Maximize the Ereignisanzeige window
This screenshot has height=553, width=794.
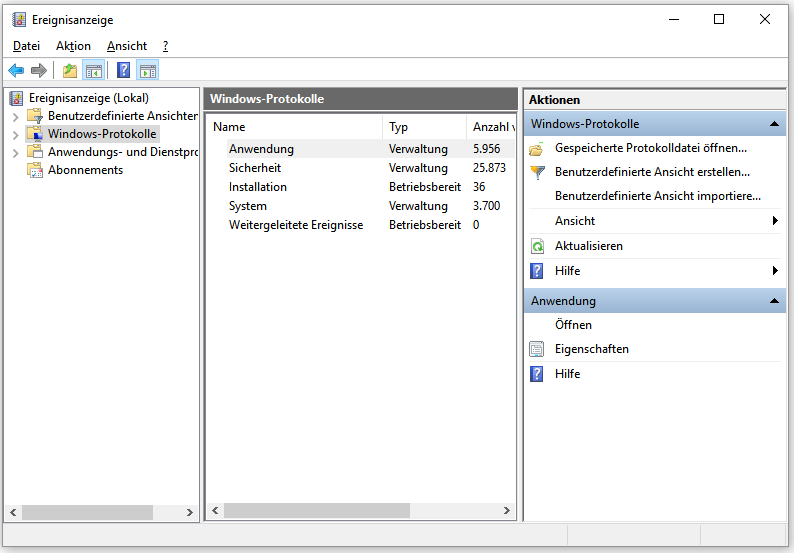(719, 19)
